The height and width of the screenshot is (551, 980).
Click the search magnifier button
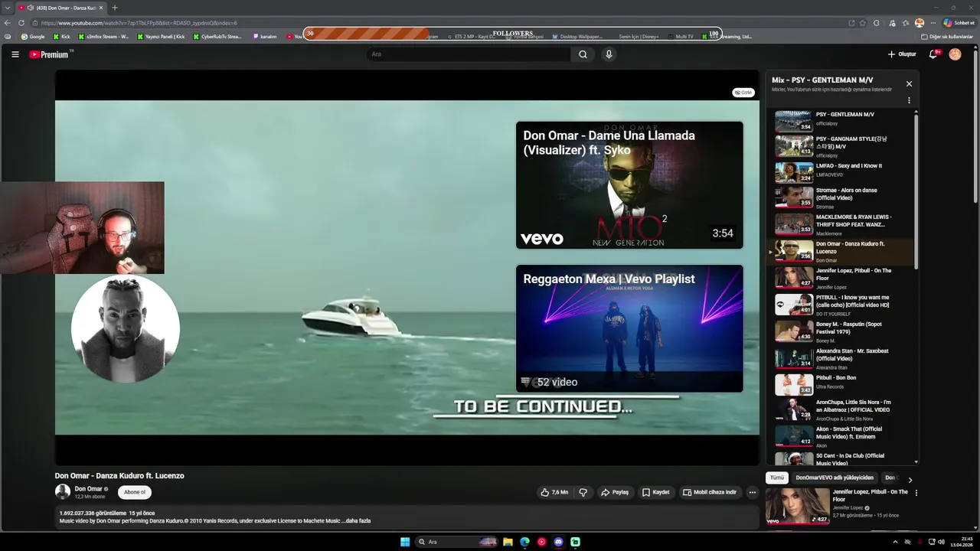583,54
